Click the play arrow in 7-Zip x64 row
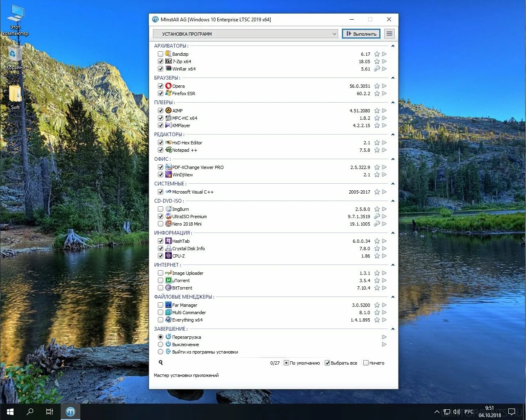Viewport: 526px width, 420px height. pyautogui.click(x=384, y=62)
